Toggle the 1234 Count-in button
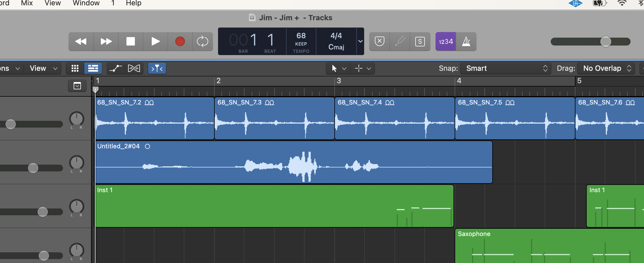This screenshot has width=644, height=263. pos(446,42)
